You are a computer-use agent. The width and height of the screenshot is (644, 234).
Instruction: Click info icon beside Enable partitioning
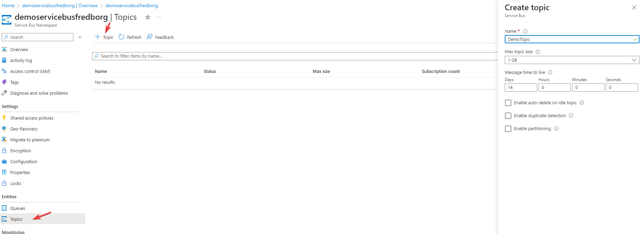click(556, 129)
